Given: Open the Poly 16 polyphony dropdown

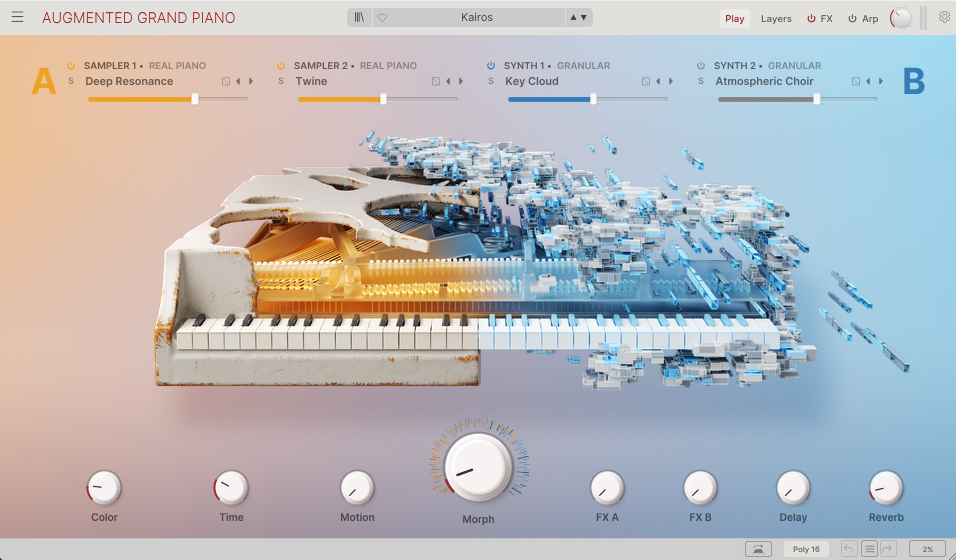Looking at the screenshot, I should click(x=806, y=549).
